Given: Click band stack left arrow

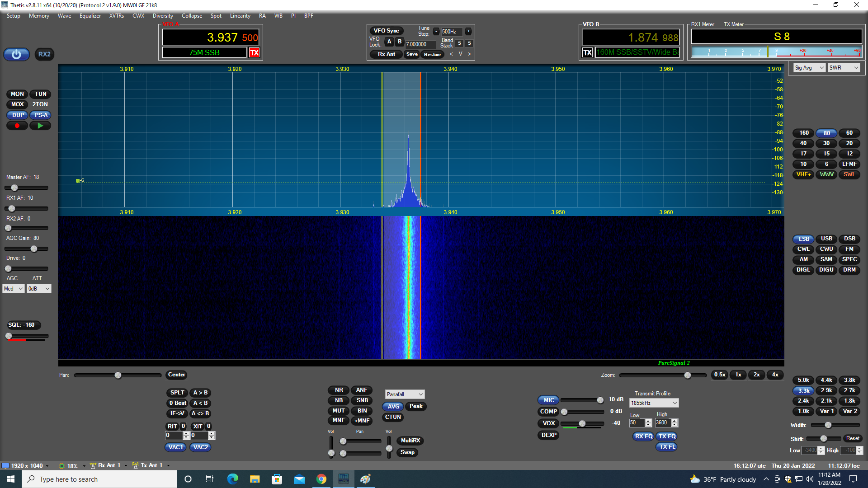Looking at the screenshot, I should pos(451,54).
